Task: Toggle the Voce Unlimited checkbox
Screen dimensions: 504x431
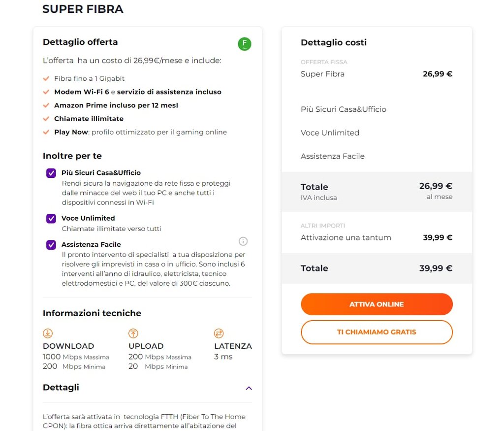Action: pos(51,218)
